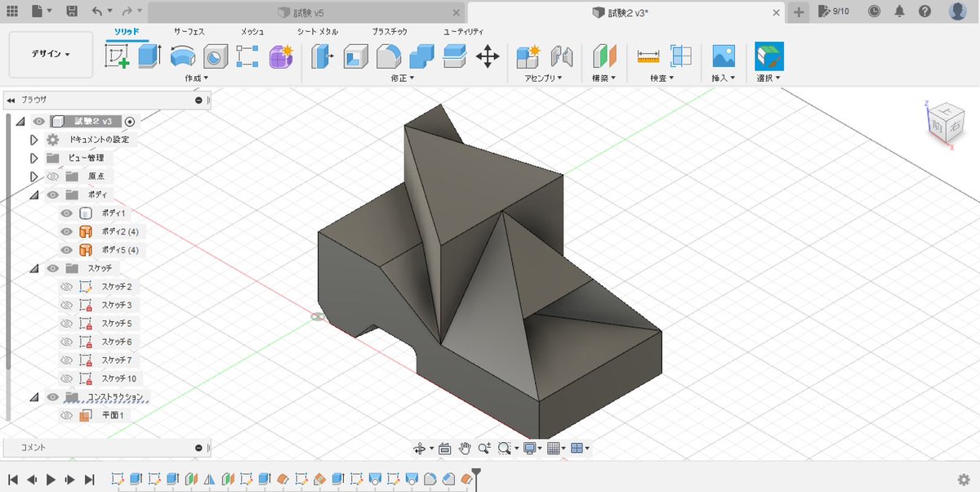
Task: Select the Split Body tool
Action: point(454,56)
